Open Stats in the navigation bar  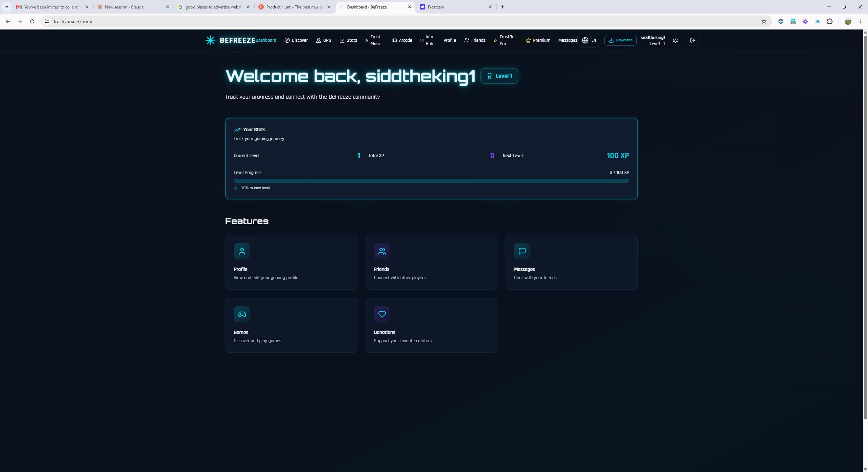[x=348, y=40]
